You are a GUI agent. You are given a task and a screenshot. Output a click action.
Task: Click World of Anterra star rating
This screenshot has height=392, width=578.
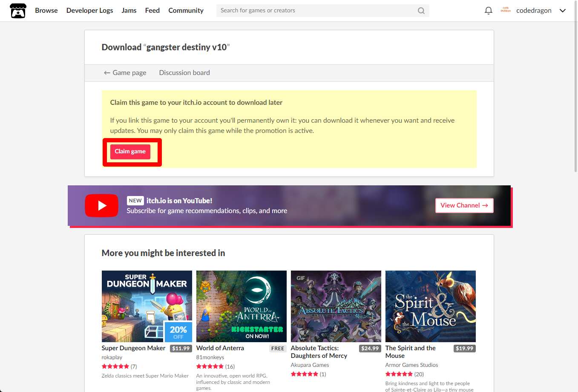coord(210,366)
